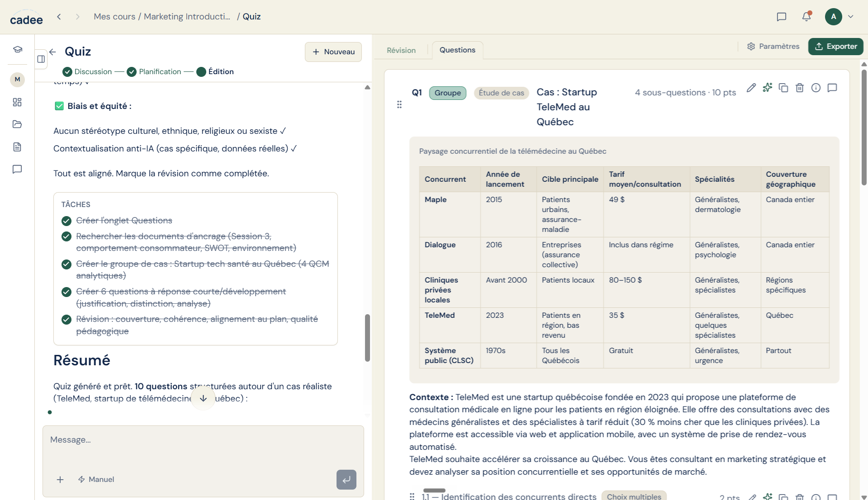This screenshot has height=500, width=868.
Task: Toggle task Rechercher les documents d'ancrage
Action: click(66, 237)
